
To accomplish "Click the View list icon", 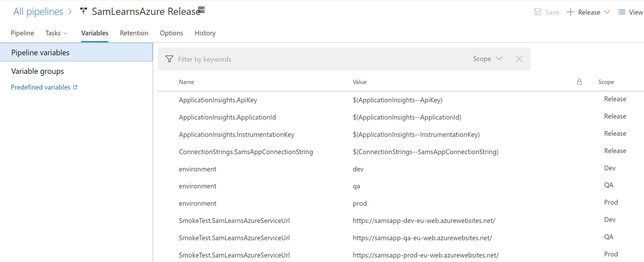I will click(x=621, y=12).
